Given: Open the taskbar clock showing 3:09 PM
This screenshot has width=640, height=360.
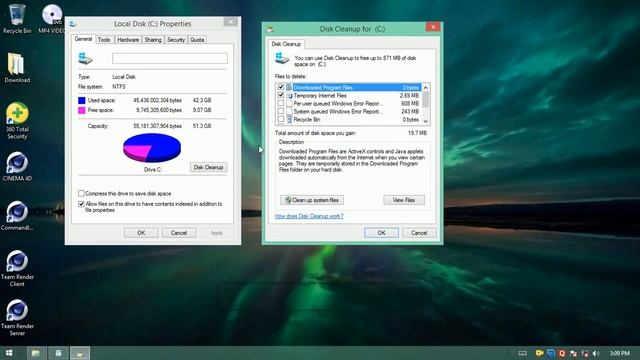Looking at the screenshot, I should [x=620, y=353].
